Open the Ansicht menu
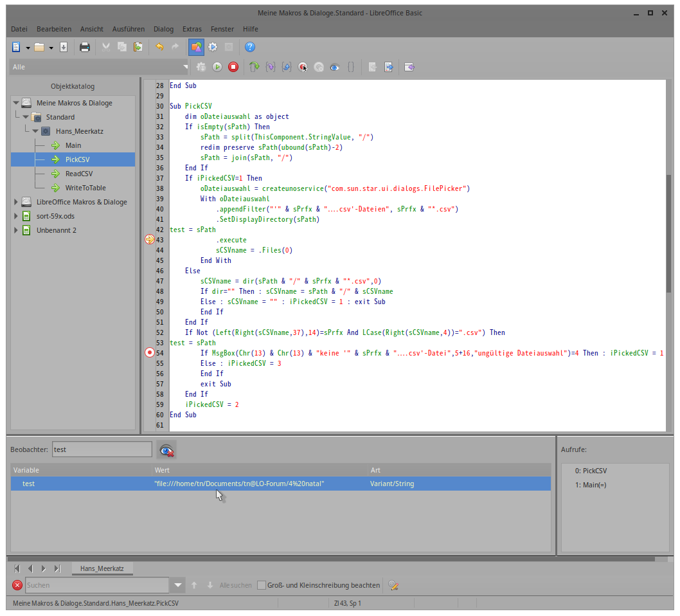 point(91,29)
